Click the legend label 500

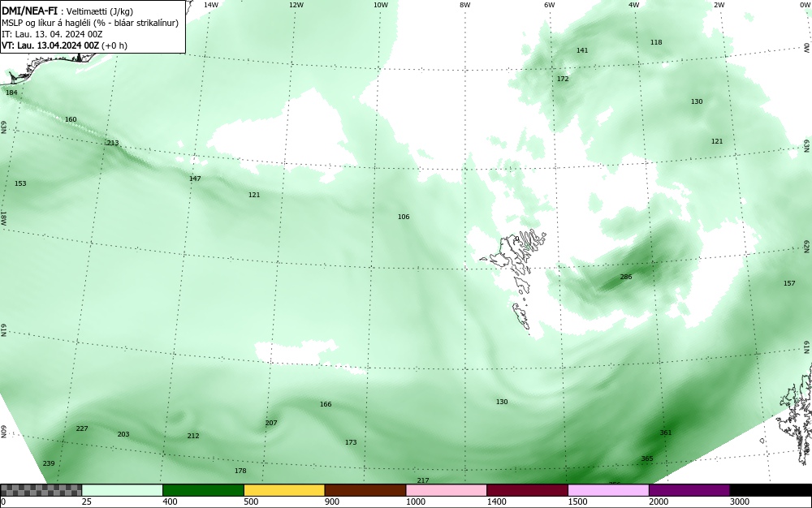click(251, 502)
